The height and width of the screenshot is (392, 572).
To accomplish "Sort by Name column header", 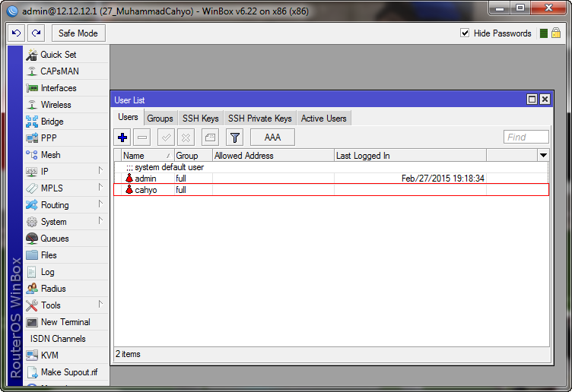I will 148,156.
